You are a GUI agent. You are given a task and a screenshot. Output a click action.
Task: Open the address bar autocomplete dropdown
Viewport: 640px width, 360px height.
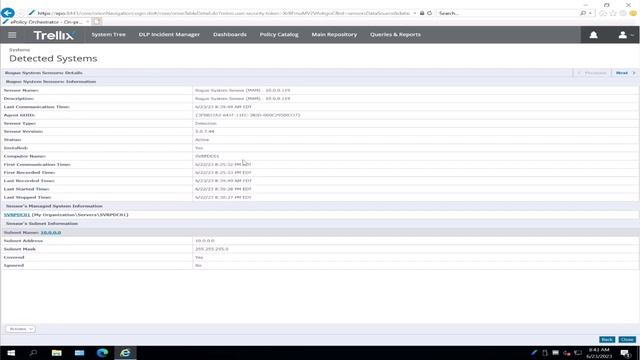(415, 13)
